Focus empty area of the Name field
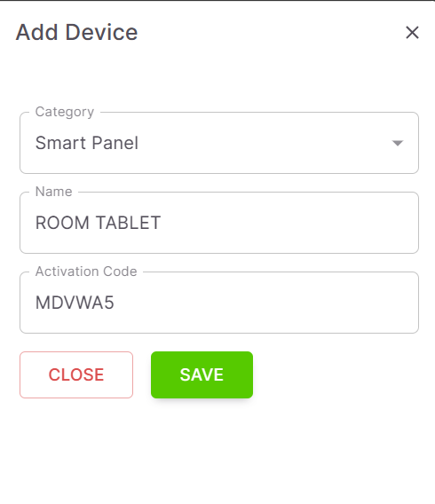The width and height of the screenshot is (435, 504). 289,223
